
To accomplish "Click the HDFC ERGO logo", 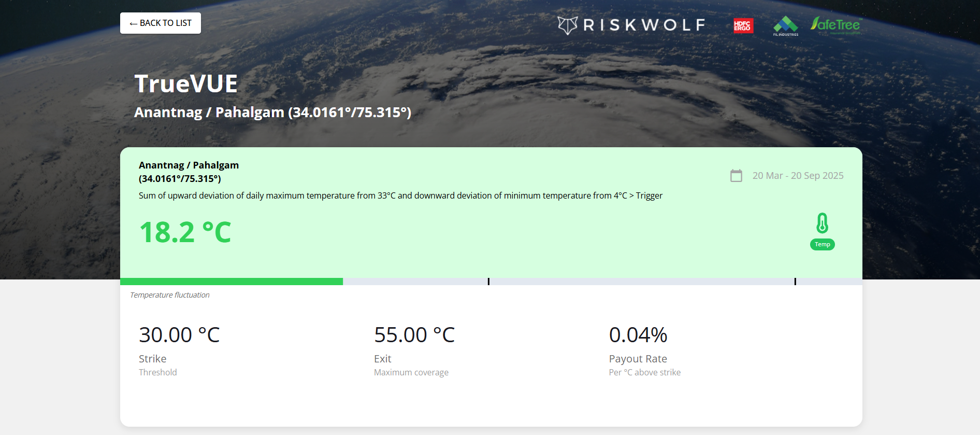I will pyautogui.click(x=743, y=25).
